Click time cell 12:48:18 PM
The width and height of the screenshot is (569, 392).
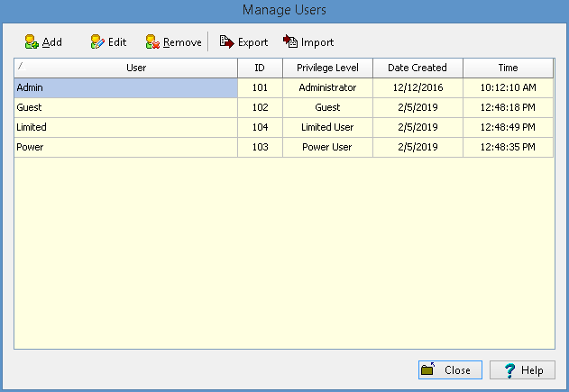pos(508,108)
